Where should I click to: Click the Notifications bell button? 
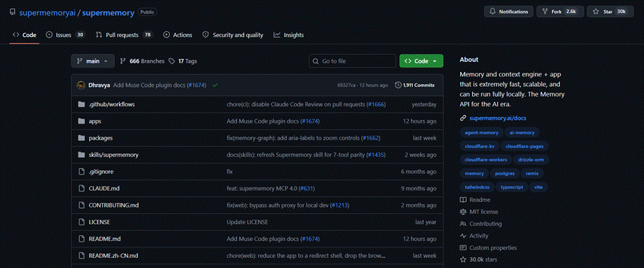tap(508, 11)
